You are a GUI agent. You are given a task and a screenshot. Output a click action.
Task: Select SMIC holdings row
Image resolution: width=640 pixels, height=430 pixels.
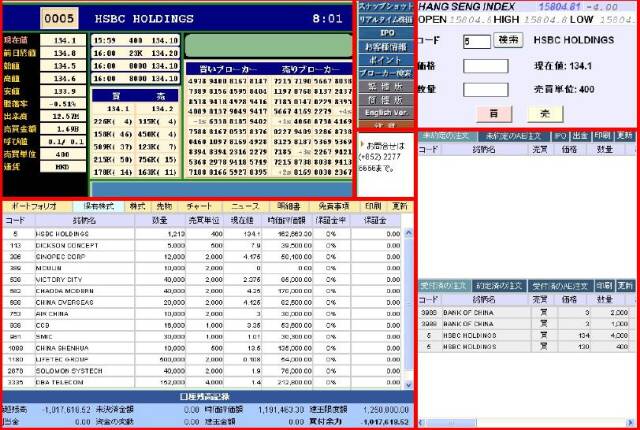pos(202,337)
